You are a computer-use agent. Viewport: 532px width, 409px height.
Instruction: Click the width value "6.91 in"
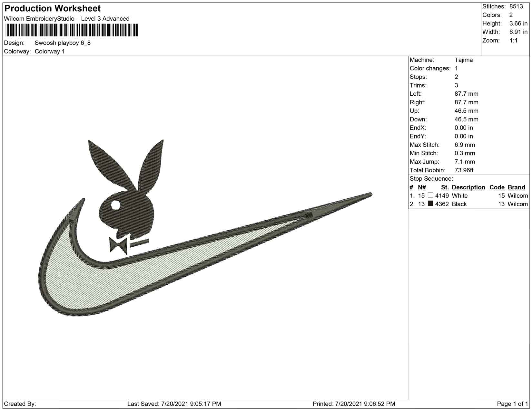coord(518,32)
